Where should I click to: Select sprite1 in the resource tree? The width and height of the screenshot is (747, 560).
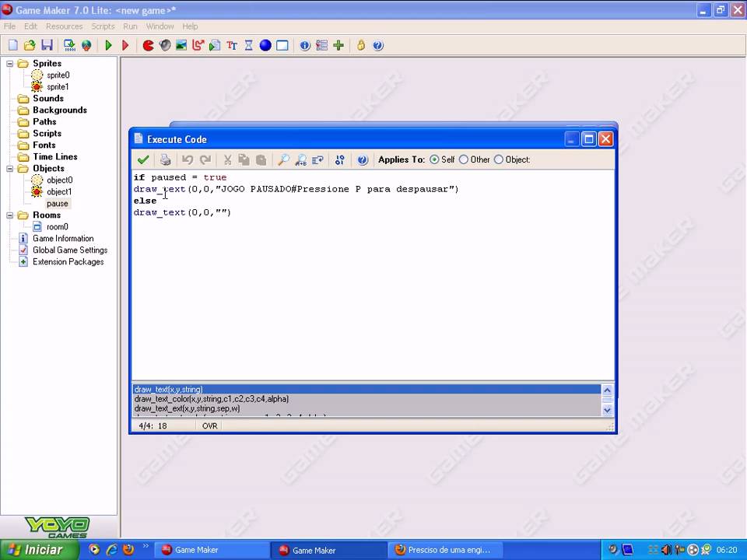pos(58,86)
